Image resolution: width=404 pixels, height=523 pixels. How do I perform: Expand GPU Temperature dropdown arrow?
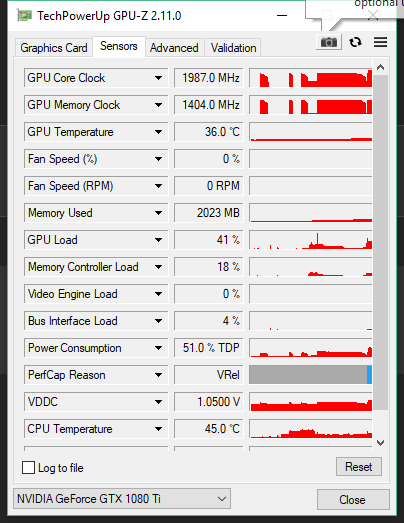[158, 132]
